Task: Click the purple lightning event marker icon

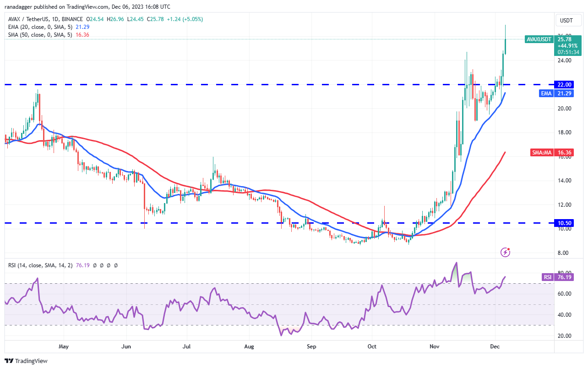Action: click(x=505, y=252)
